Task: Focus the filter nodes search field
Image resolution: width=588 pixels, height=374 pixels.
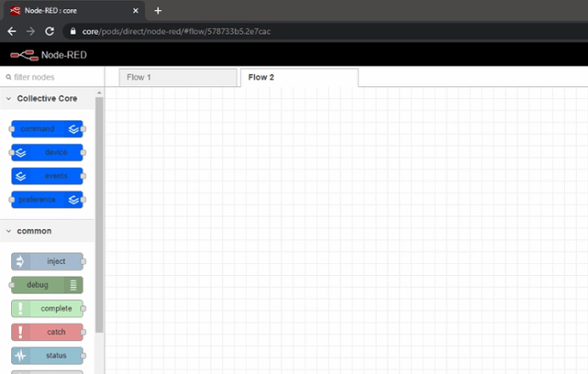Action: pos(52,78)
